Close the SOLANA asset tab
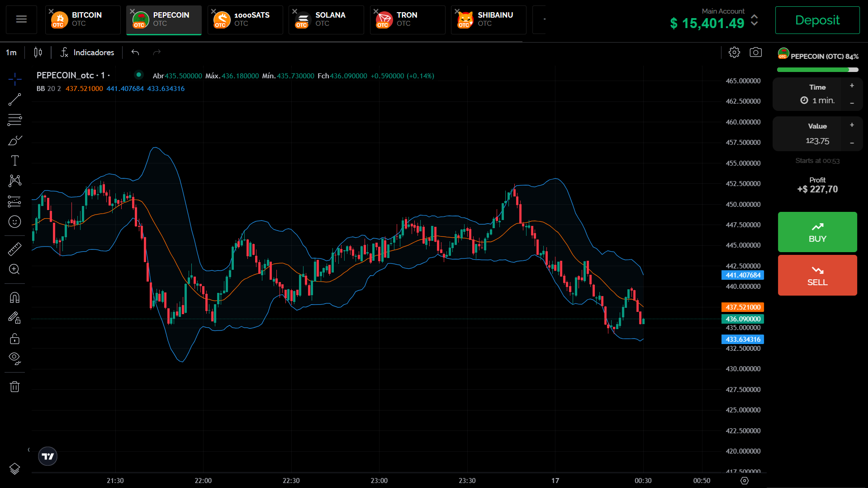This screenshot has width=868, height=488. click(x=294, y=11)
